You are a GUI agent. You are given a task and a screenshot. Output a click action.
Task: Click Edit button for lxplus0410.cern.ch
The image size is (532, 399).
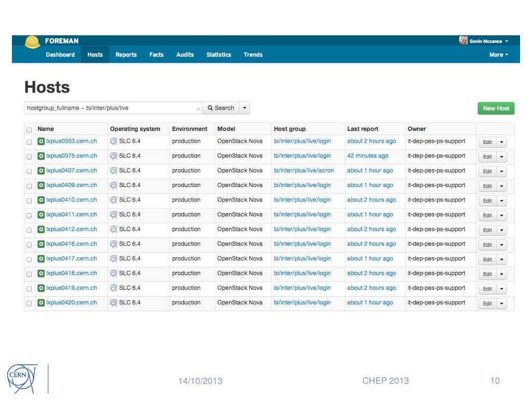(x=487, y=201)
